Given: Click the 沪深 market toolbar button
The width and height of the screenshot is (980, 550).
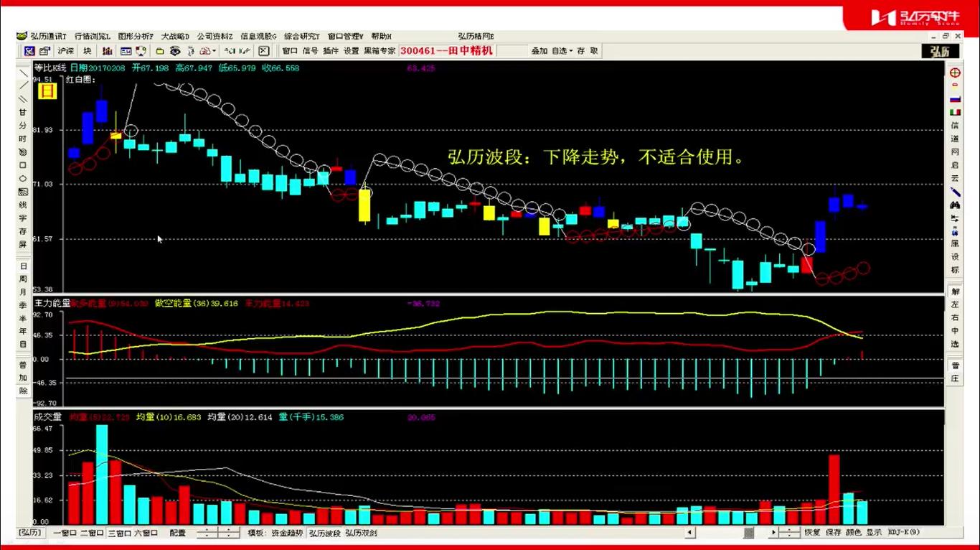Looking at the screenshot, I should click(x=66, y=51).
